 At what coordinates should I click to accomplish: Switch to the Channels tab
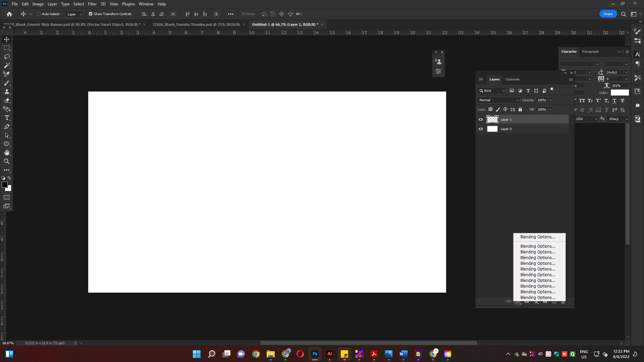[512, 79]
